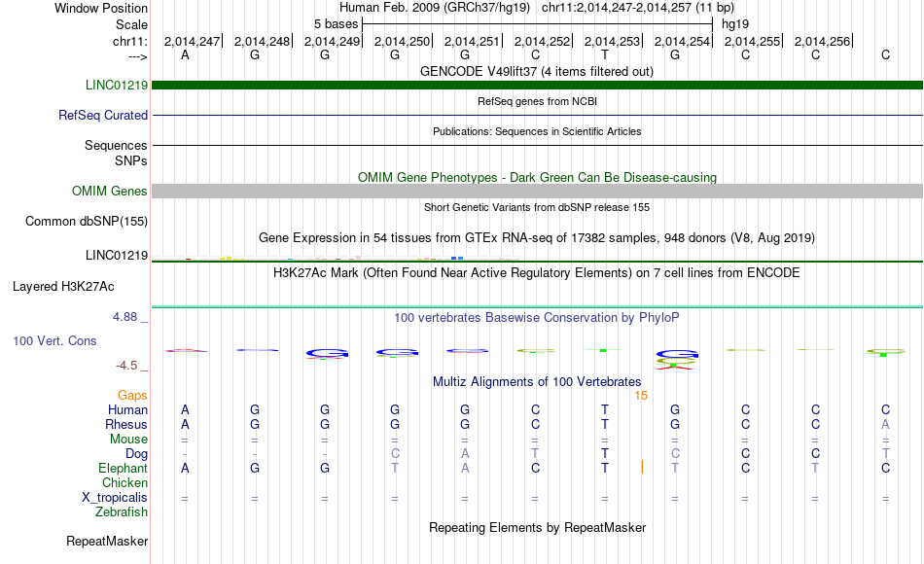Click the orange Gaps label

(x=132, y=396)
